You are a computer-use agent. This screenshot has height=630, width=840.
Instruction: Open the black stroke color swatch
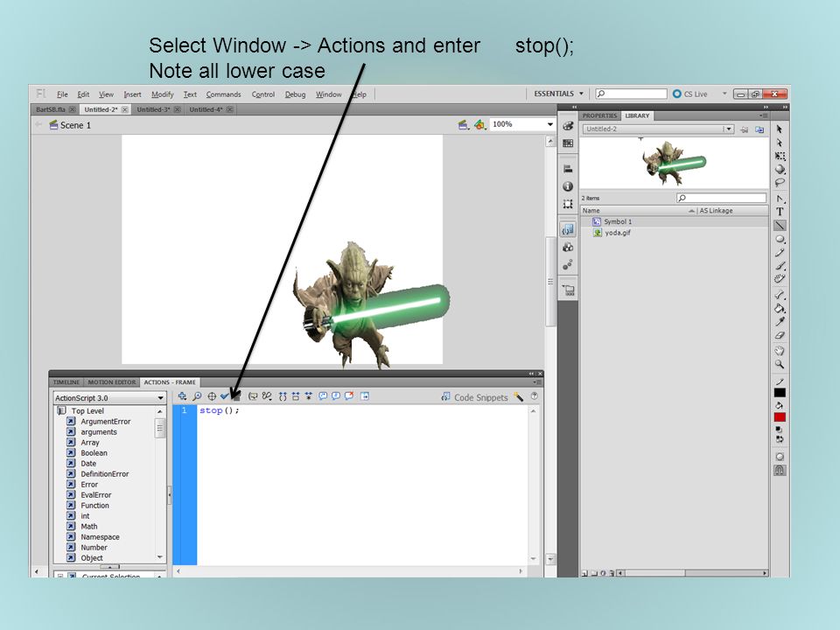[780, 393]
